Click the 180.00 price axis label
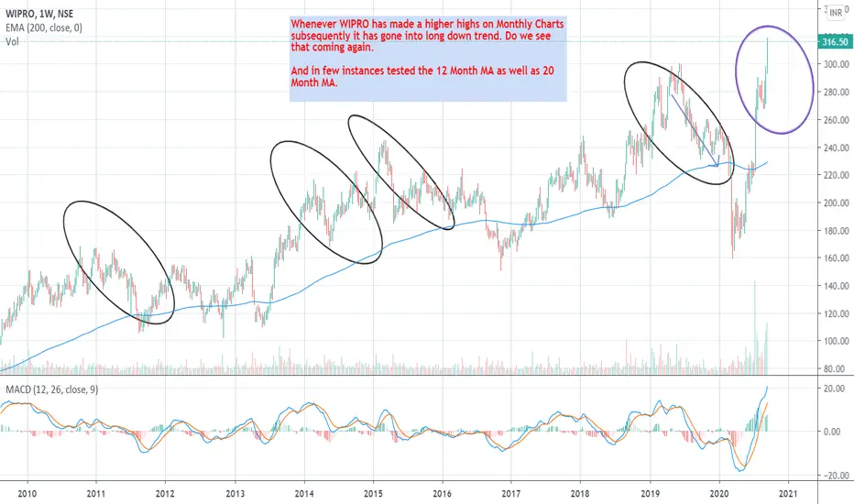 tap(836, 231)
